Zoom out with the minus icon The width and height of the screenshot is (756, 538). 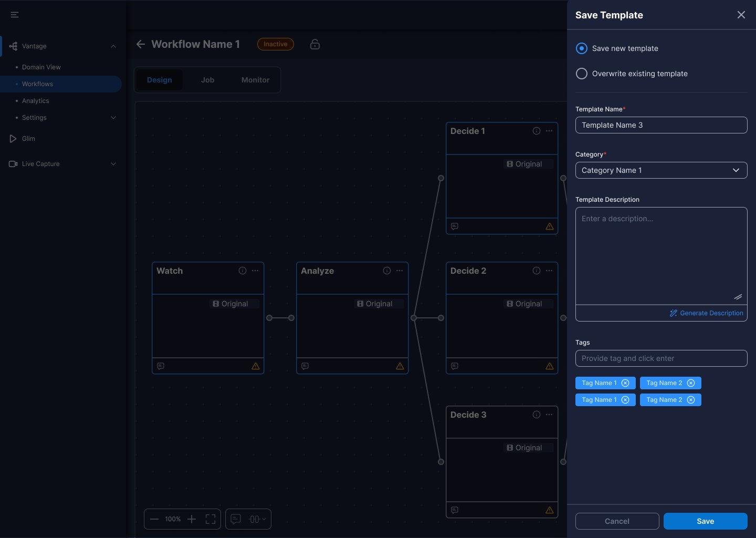click(x=154, y=519)
